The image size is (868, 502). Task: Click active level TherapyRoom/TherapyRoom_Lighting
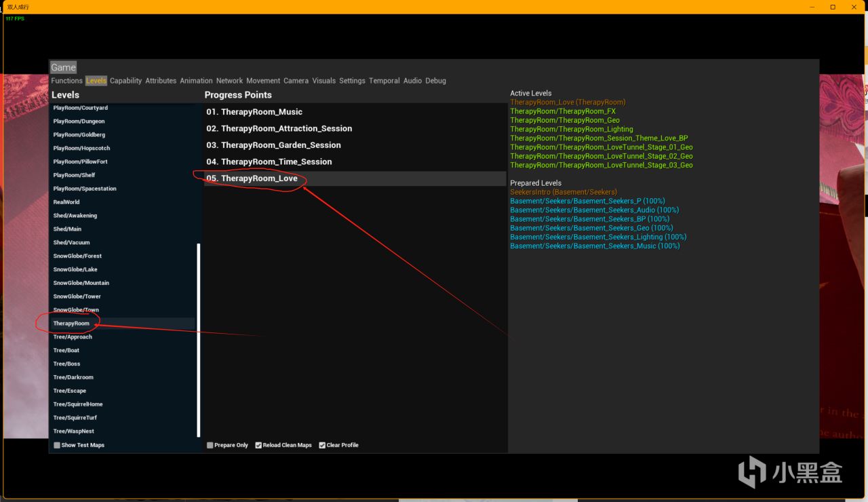pos(572,129)
